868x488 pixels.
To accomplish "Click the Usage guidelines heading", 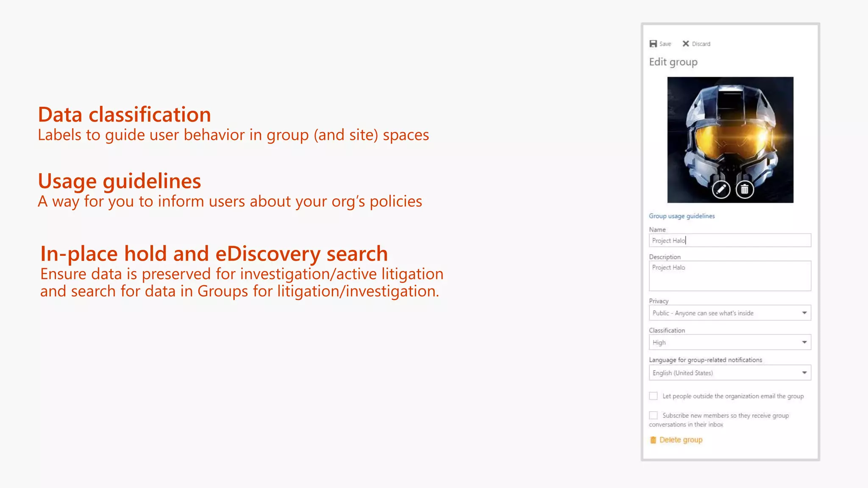I will tap(119, 181).
